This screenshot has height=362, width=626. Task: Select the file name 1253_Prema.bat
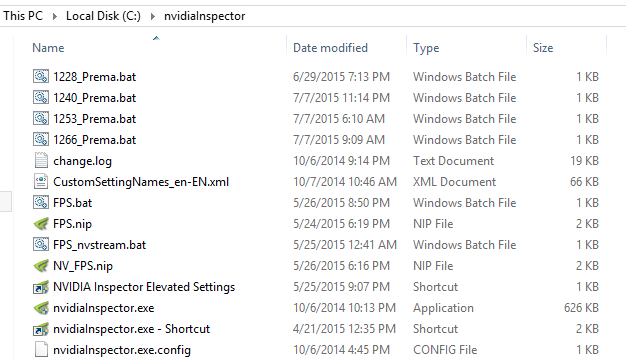[95, 119]
